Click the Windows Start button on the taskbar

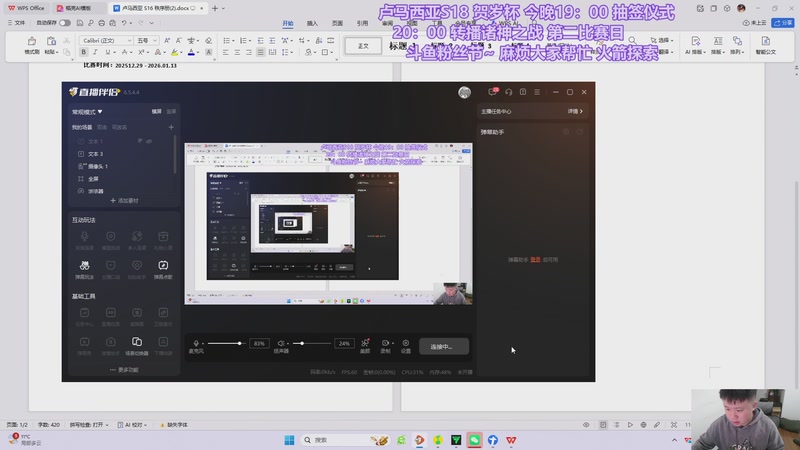(289, 440)
